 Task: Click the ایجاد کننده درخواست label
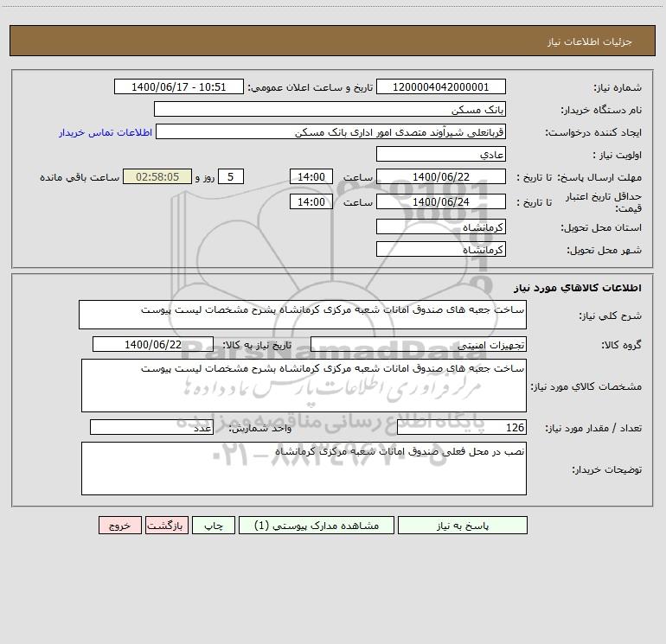point(593,133)
